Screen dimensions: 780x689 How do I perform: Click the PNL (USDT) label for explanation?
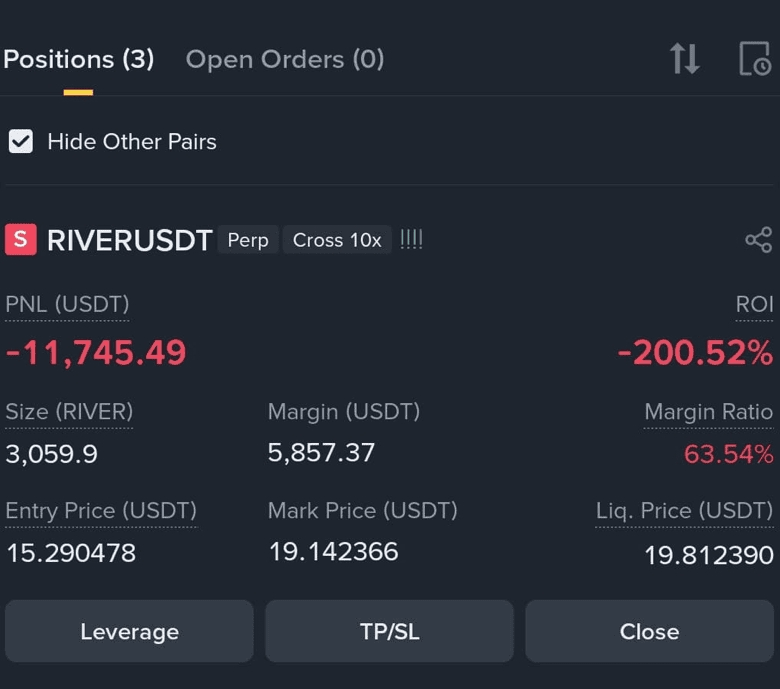[67, 304]
